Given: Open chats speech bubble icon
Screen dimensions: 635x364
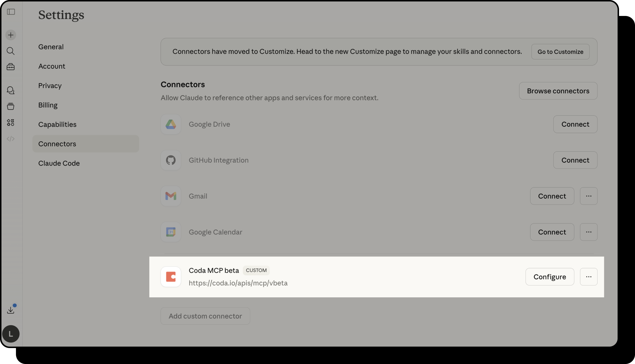Looking at the screenshot, I should point(10,90).
